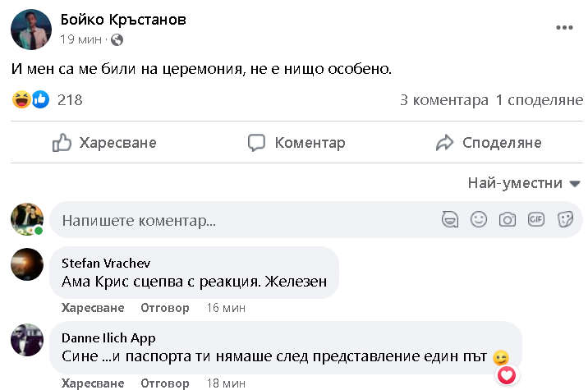This screenshot has height=390, width=588.
Task: Click the heart reaction on Danne's comment
Action: [508, 374]
